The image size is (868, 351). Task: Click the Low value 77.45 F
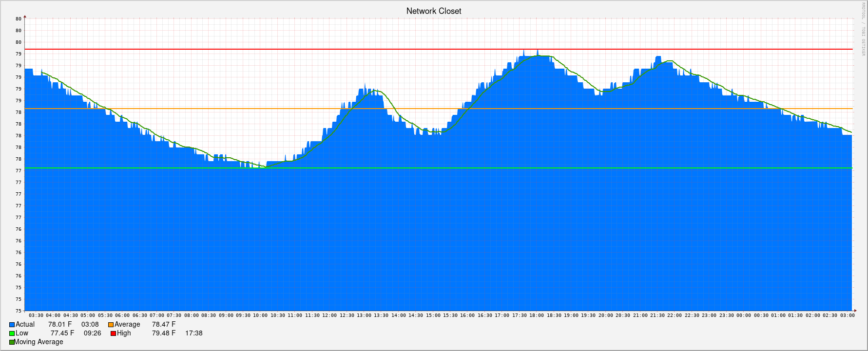pos(62,333)
